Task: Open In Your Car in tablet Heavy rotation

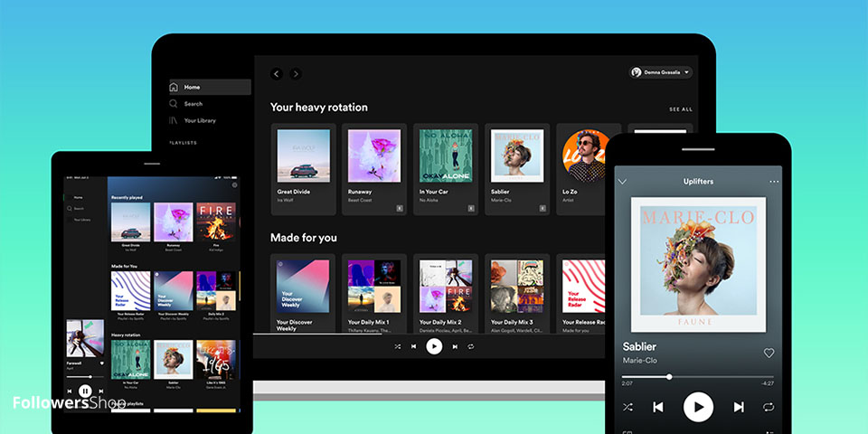Action: click(x=130, y=363)
